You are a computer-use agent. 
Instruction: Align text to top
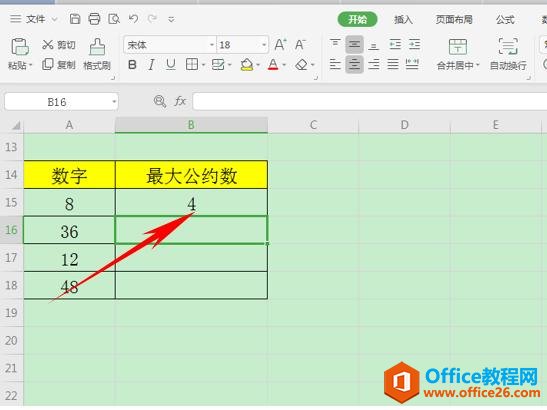335,44
